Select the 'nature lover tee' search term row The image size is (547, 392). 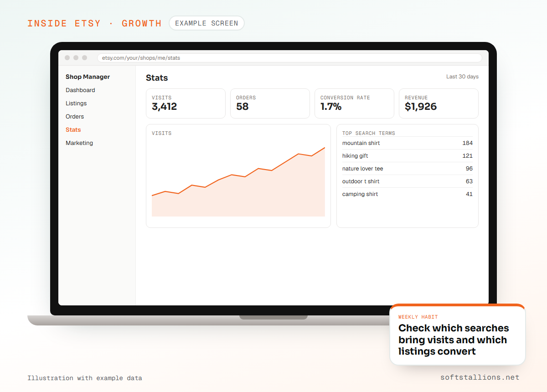(408, 169)
